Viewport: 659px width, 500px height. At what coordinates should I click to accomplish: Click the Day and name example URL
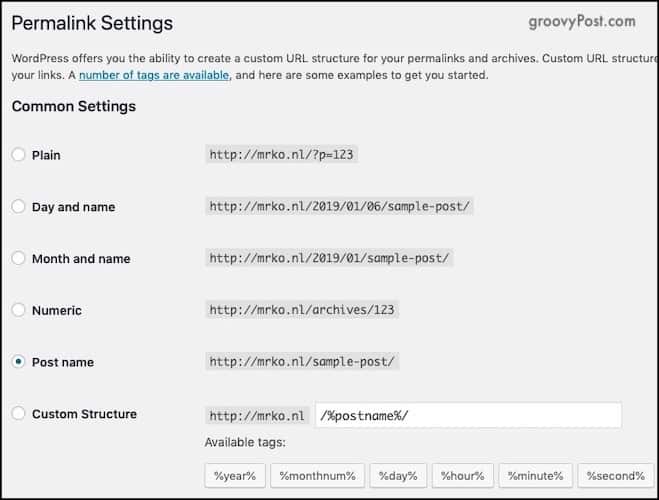click(339, 206)
